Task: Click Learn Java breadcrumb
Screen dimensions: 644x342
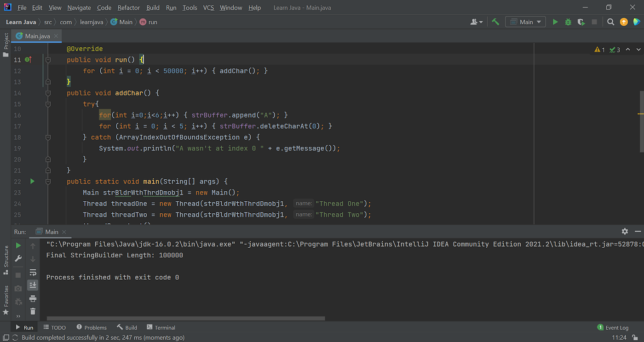Action: pyautogui.click(x=21, y=22)
